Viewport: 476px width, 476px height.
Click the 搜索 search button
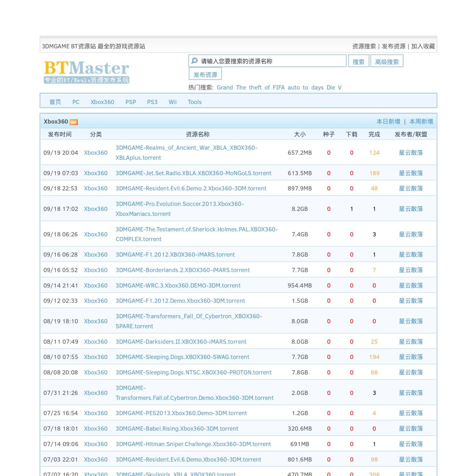(359, 61)
